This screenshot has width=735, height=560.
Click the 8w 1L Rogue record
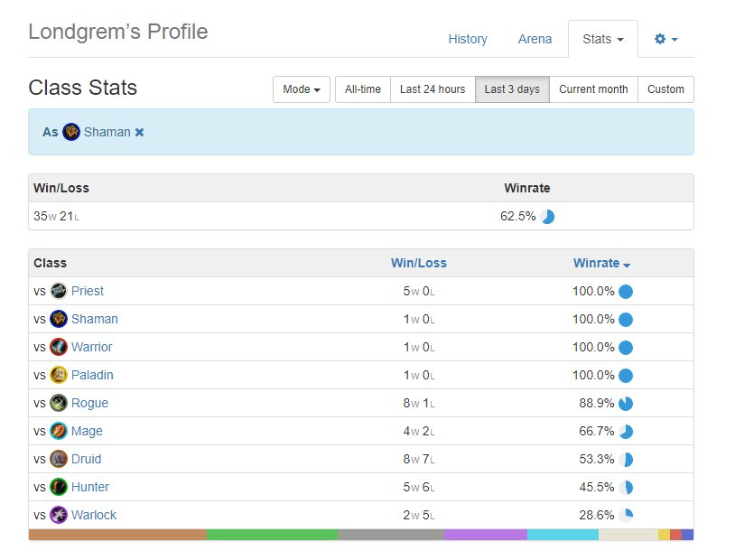click(x=419, y=403)
